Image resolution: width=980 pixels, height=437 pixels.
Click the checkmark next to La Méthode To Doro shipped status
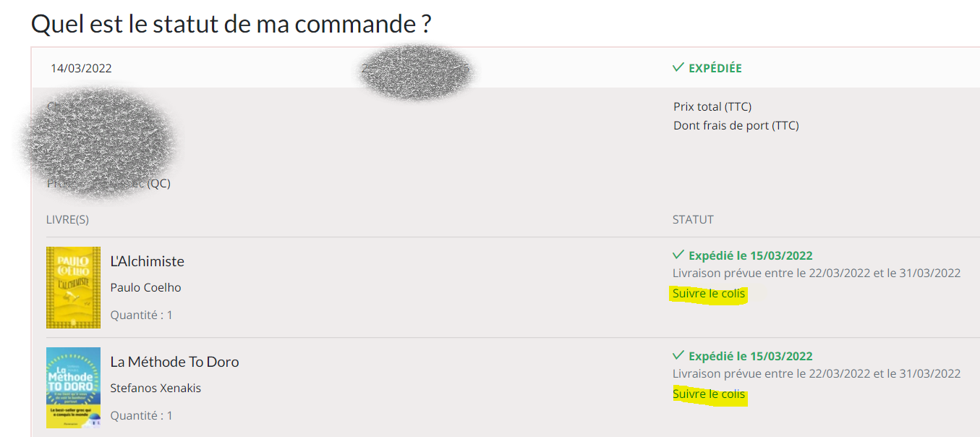point(678,355)
